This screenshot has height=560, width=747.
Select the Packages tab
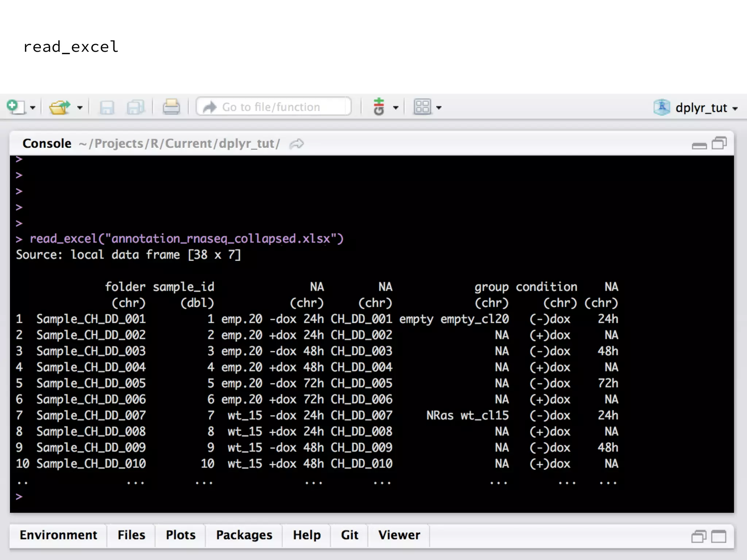coord(244,535)
